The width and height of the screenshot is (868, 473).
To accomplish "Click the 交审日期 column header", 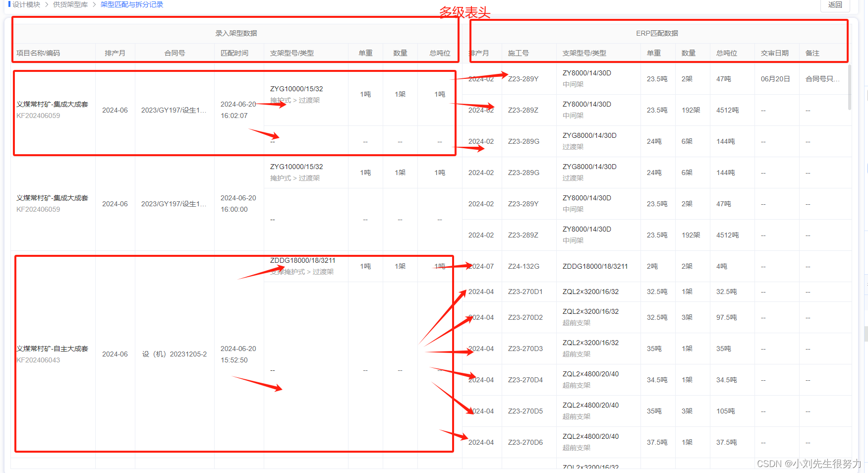I will 775,53.
